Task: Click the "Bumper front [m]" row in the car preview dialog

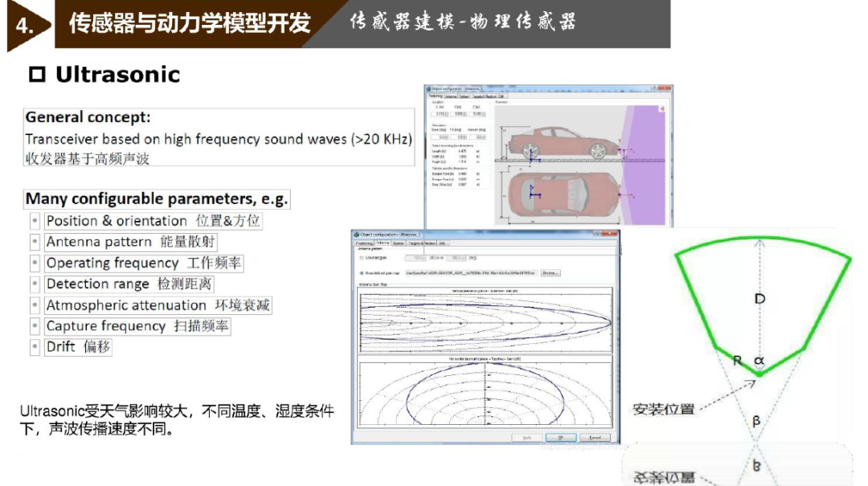Action: click(x=457, y=174)
